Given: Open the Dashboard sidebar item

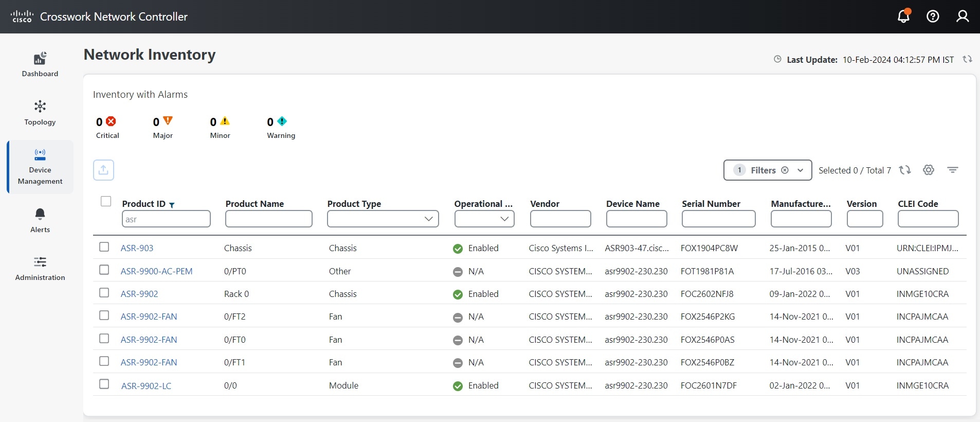Looking at the screenshot, I should pos(40,65).
